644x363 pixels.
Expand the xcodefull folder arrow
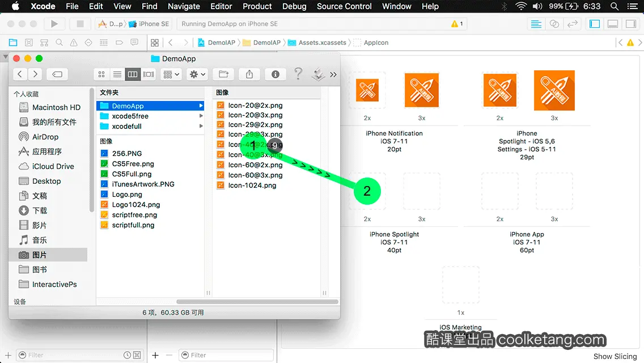(x=201, y=126)
